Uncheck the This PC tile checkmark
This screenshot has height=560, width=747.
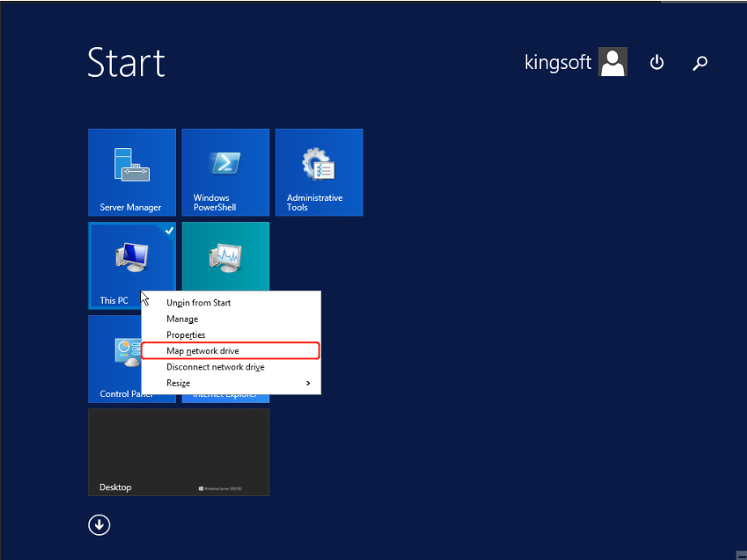pyautogui.click(x=170, y=230)
